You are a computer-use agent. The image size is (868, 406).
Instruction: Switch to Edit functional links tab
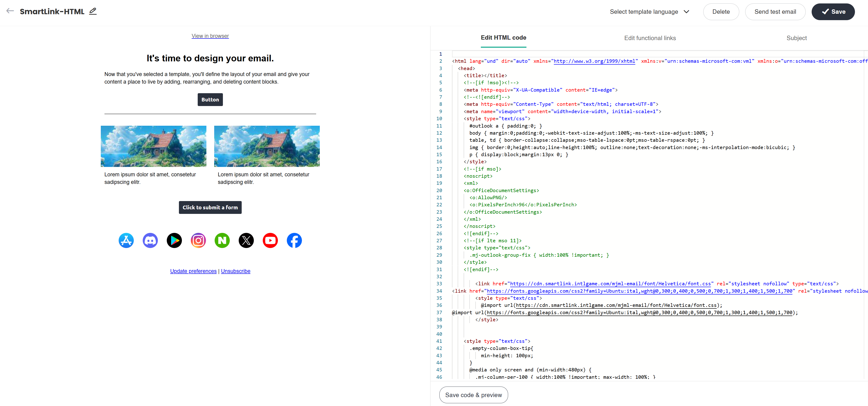pos(650,38)
